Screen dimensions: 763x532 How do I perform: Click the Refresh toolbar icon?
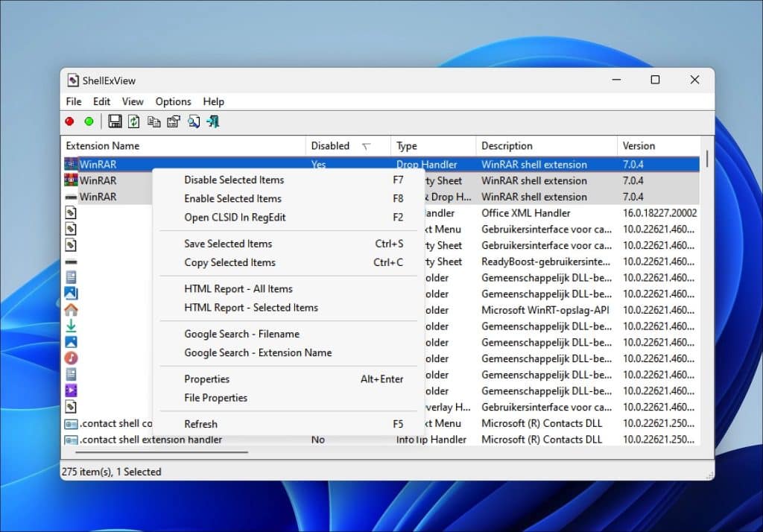(x=134, y=121)
